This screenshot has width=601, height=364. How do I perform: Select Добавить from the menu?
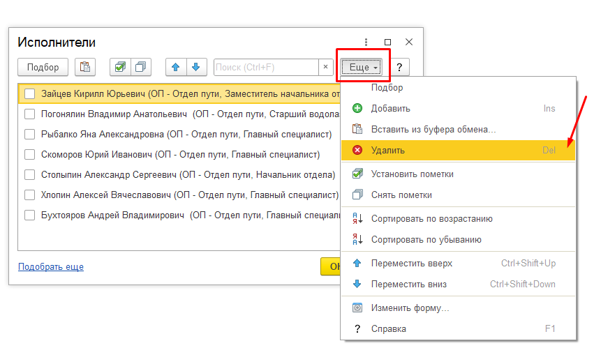[390, 109]
